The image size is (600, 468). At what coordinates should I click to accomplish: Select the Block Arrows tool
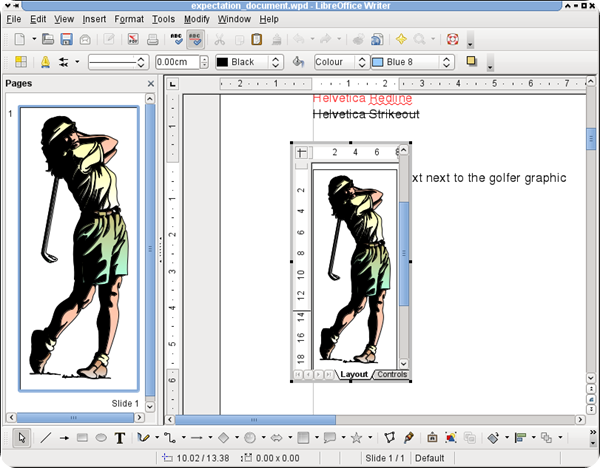pos(276,438)
